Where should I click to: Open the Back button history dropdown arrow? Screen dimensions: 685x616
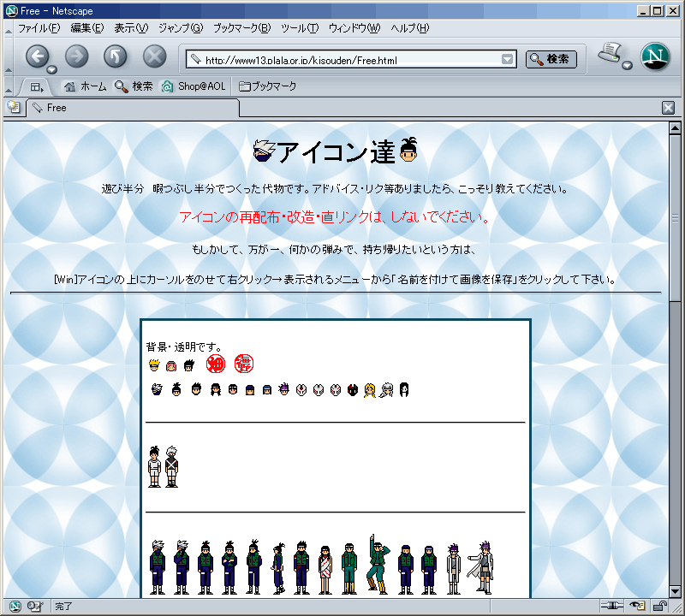(52, 69)
